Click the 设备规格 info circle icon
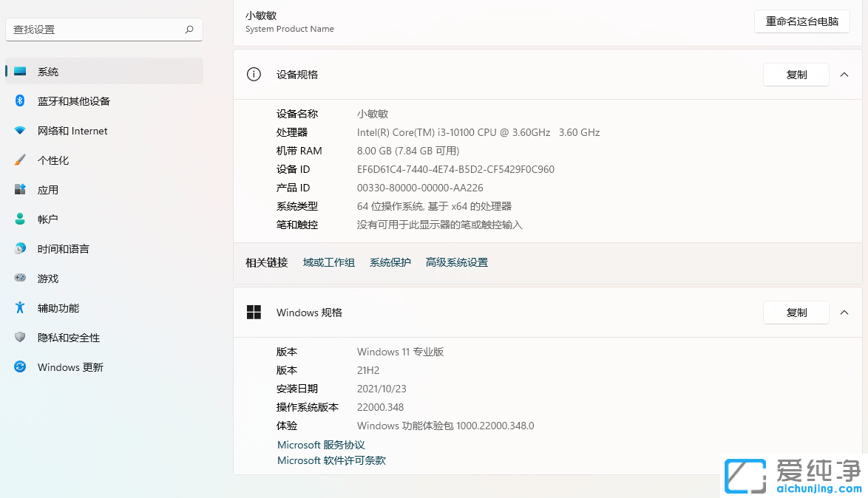868x498 pixels. 254,74
